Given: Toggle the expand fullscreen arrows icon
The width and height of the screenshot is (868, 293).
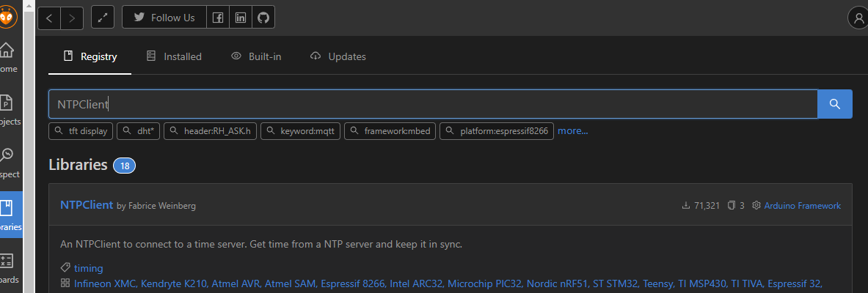Looking at the screenshot, I should click(x=103, y=18).
